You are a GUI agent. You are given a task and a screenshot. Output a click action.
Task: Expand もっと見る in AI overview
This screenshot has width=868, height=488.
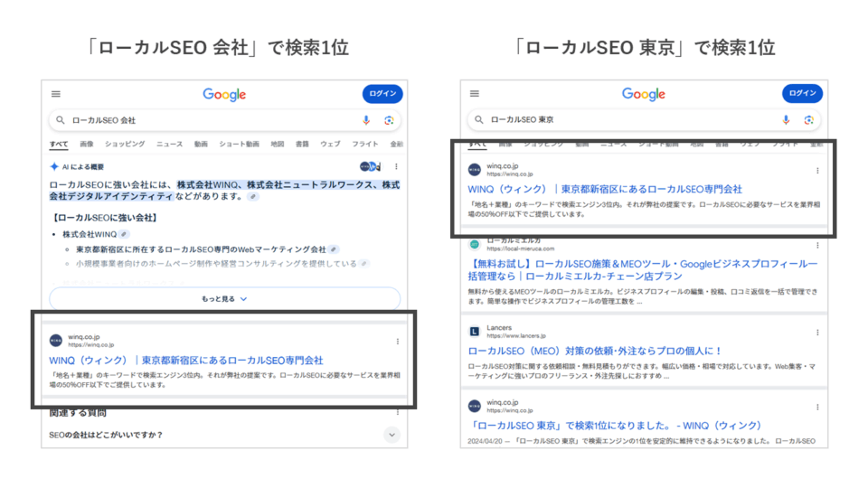(224, 299)
